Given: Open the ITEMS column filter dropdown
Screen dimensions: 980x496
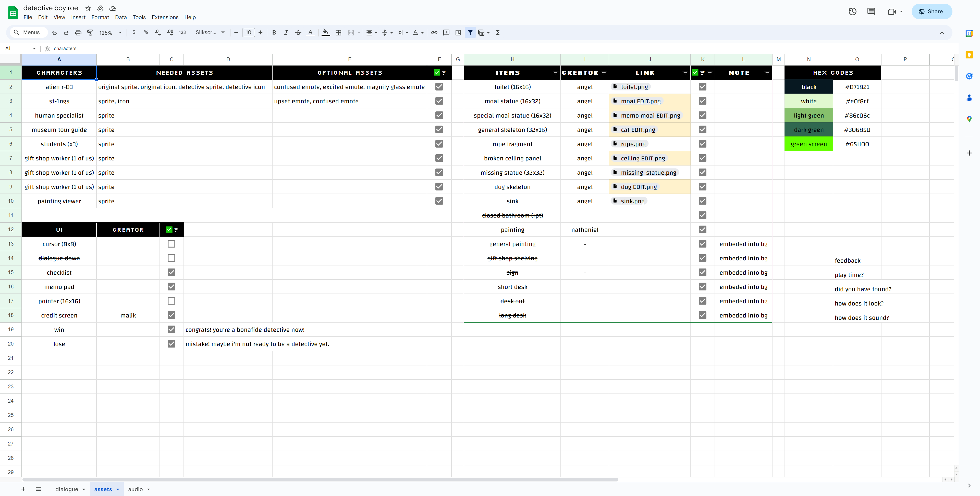Looking at the screenshot, I should tap(555, 73).
